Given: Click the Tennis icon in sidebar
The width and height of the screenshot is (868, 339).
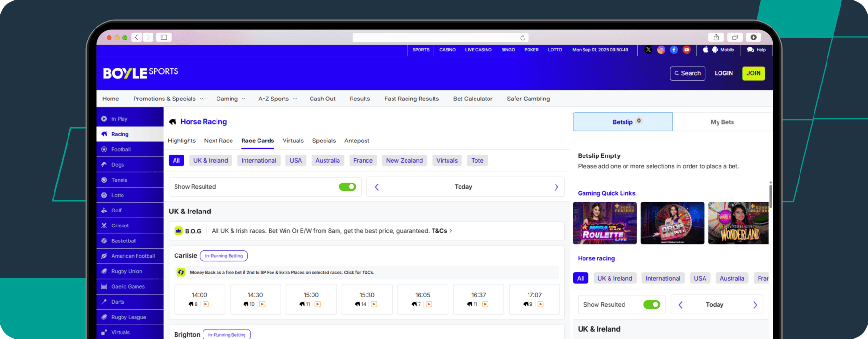Looking at the screenshot, I should [104, 180].
